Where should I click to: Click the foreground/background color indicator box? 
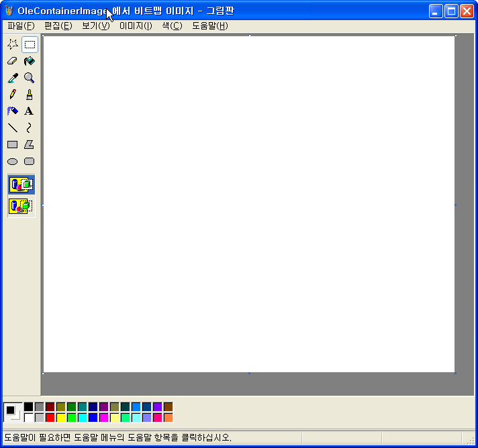(13, 412)
